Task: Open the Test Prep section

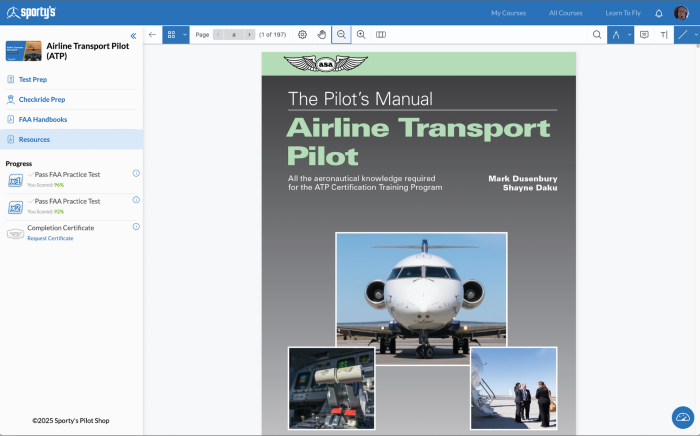Action: [x=33, y=79]
